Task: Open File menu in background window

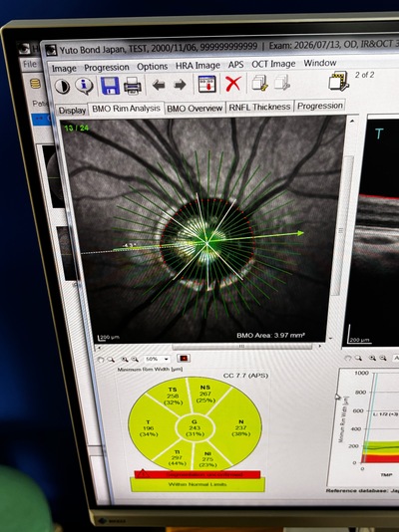Action: (30, 64)
